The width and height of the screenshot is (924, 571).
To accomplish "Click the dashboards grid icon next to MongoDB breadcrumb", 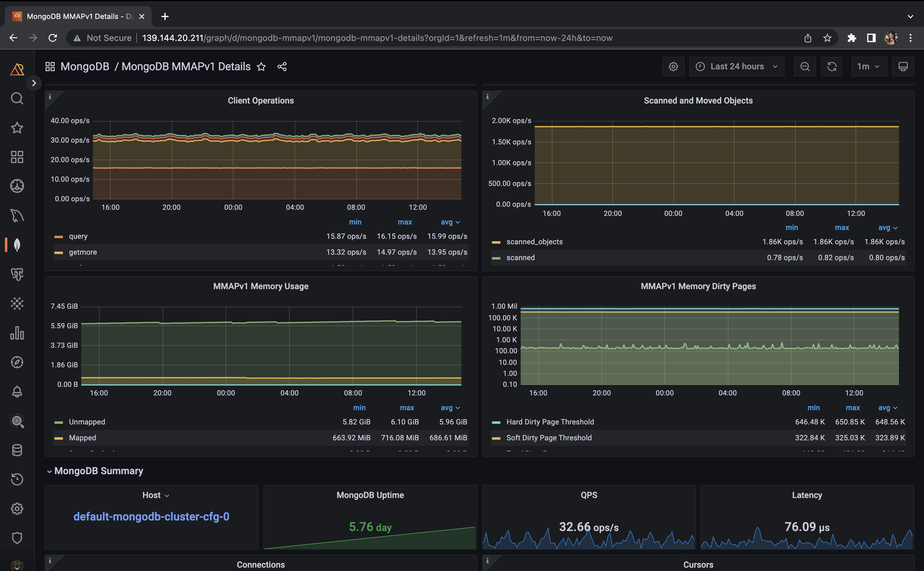I will (x=50, y=67).
